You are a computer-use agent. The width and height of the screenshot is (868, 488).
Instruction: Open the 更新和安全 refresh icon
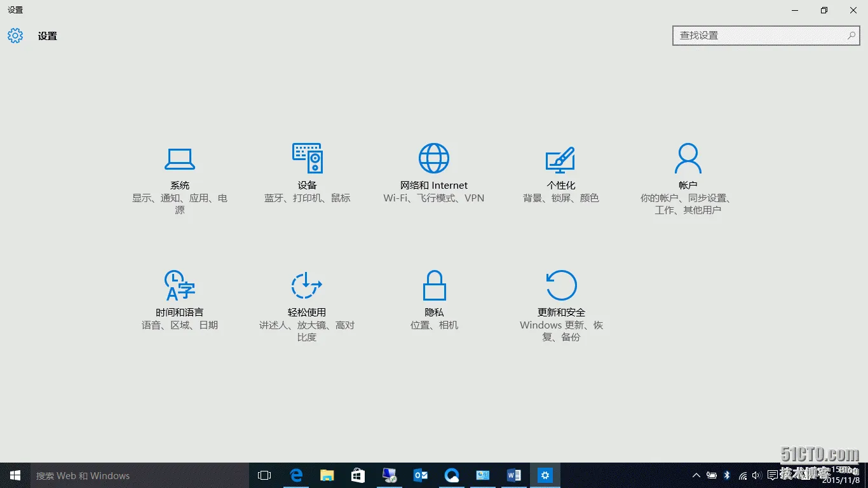click(x=561, y=285)
